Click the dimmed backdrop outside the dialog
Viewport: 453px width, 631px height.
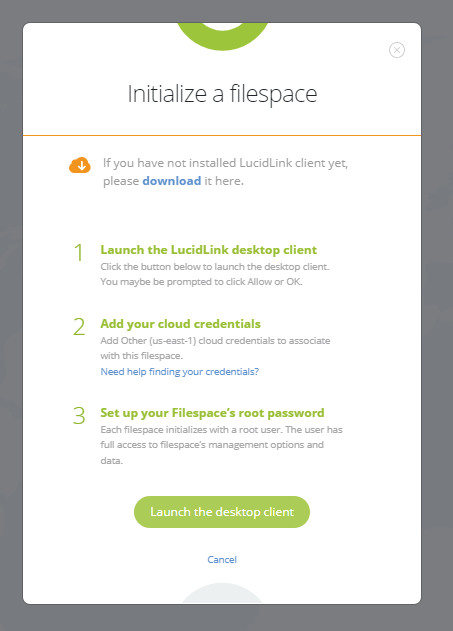[x=438, y=322]
